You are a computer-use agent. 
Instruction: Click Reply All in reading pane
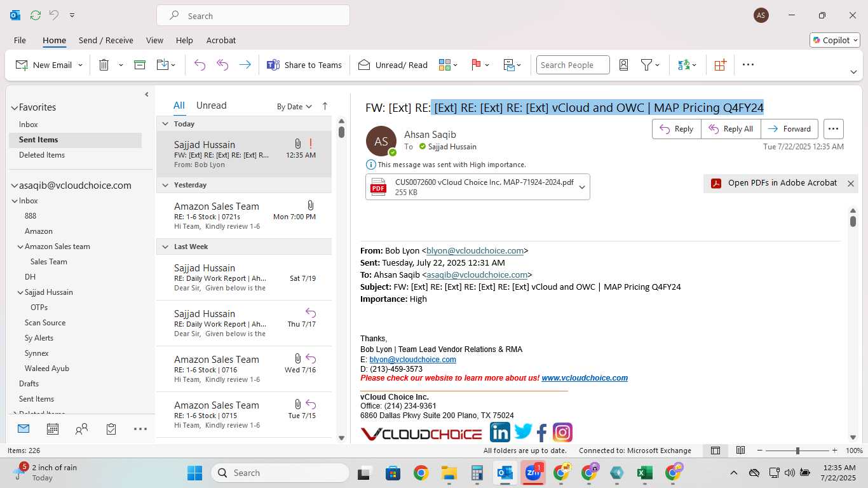[731, 129]
